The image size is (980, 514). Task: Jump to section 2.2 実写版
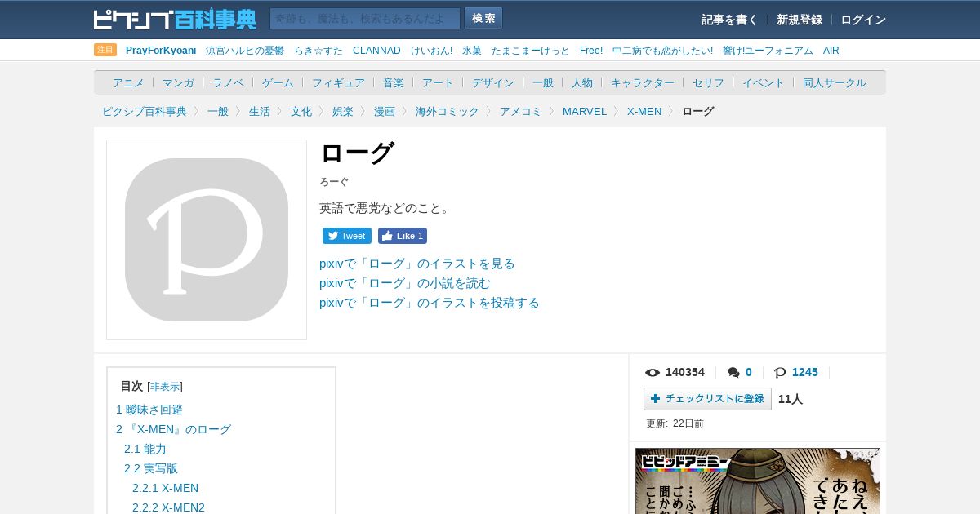pyautogui.click(x=151, y=468)
